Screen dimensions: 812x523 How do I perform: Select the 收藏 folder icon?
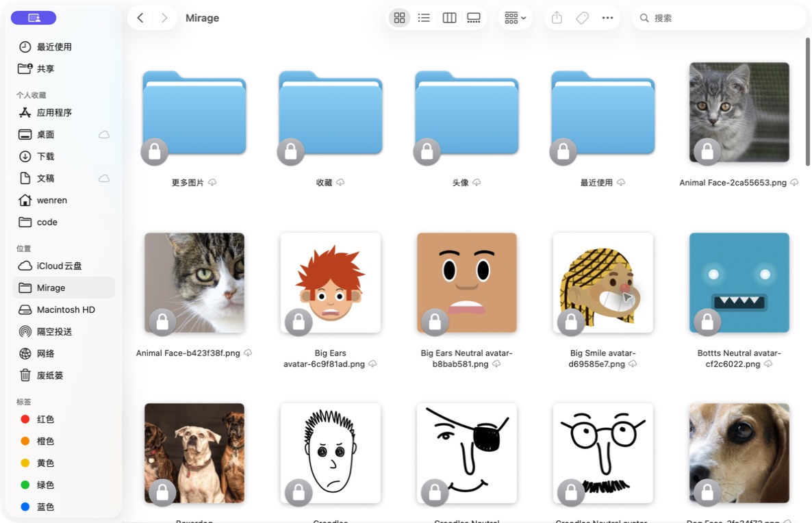[331, 113]
